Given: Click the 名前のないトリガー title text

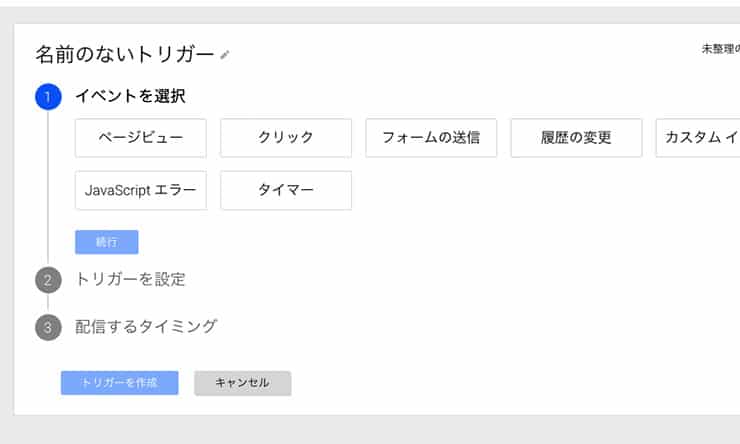Looking at the screenshot, I should click(x=125, y=55).
